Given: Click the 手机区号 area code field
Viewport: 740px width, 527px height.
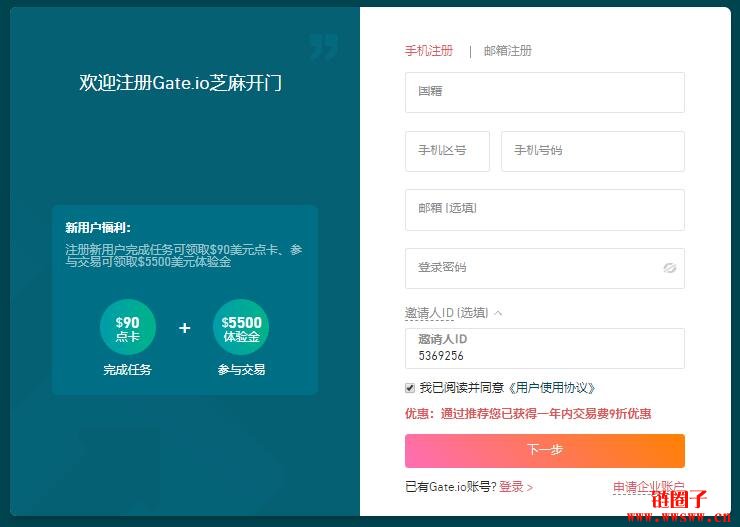Looking at the screenshot, I should (x=447, y=151).
